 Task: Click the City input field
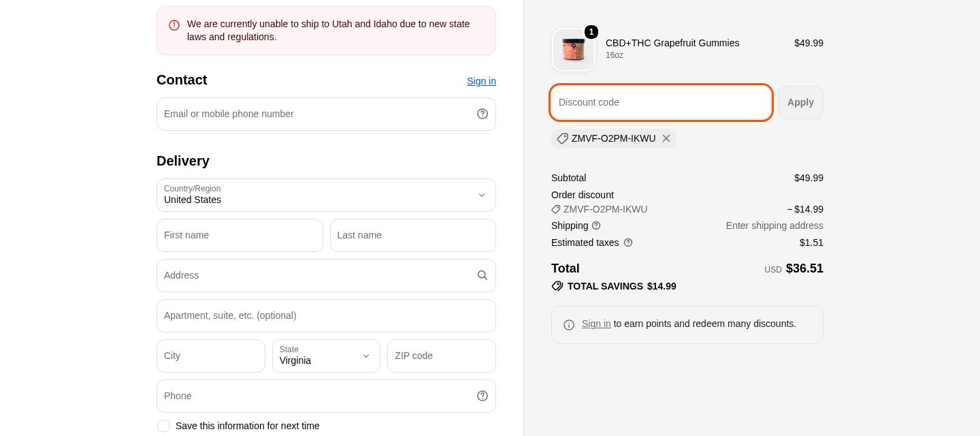tap(211, 356)
